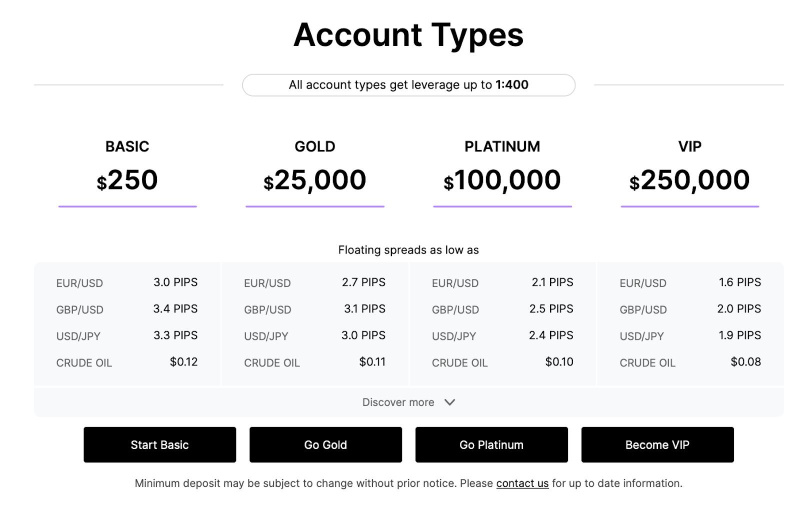Click the Floating spreads as low as label
The width and height of the screenshot is (800, 506).
pos(408,250)
